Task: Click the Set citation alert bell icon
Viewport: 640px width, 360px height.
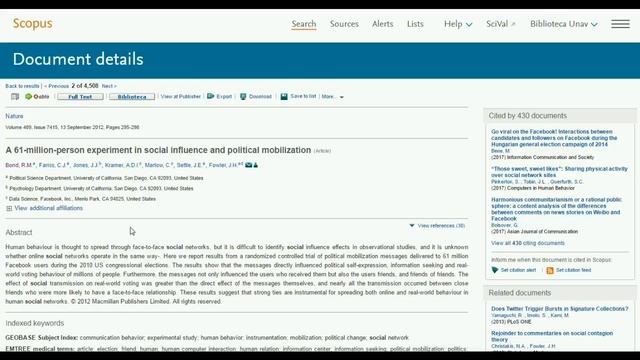Action: [495, 270]
